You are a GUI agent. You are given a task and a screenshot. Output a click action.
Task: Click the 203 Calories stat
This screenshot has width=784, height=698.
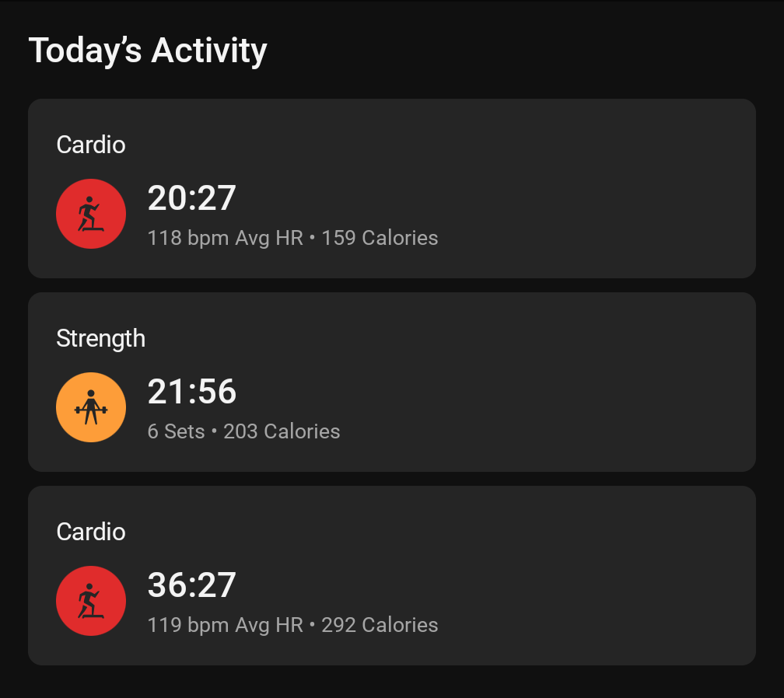pyautogui.click(x=282, y=431)
